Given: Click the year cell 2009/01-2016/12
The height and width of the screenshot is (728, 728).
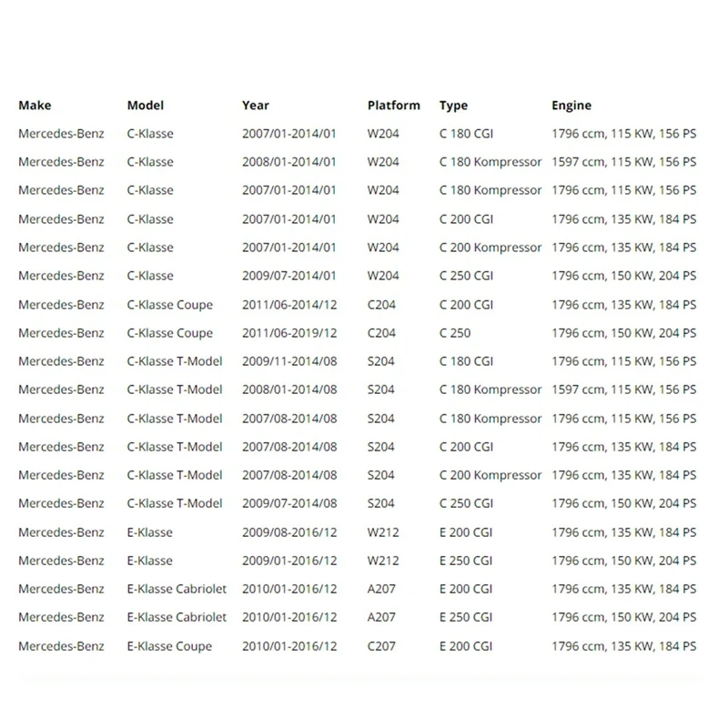Looking at the screenshot, I should pyautogui.click(x=289, y=561).
